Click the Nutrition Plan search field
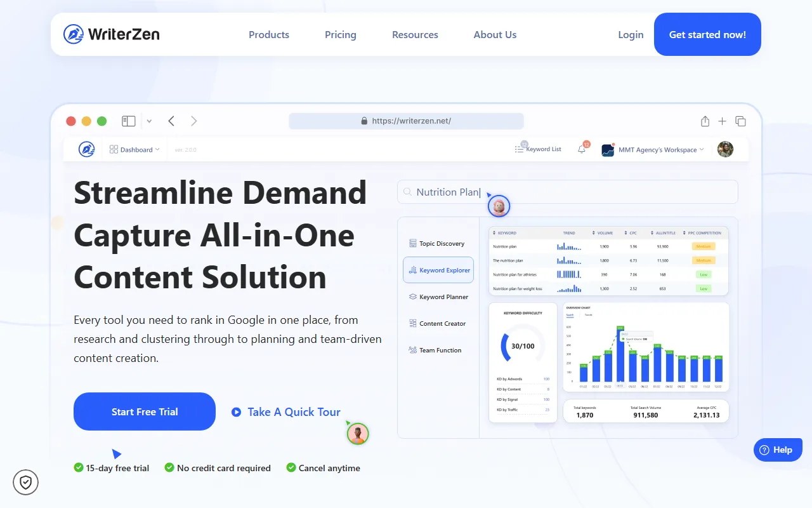This screenshot has height=508, width=812. pyautogui.click(x=568, y=192)
